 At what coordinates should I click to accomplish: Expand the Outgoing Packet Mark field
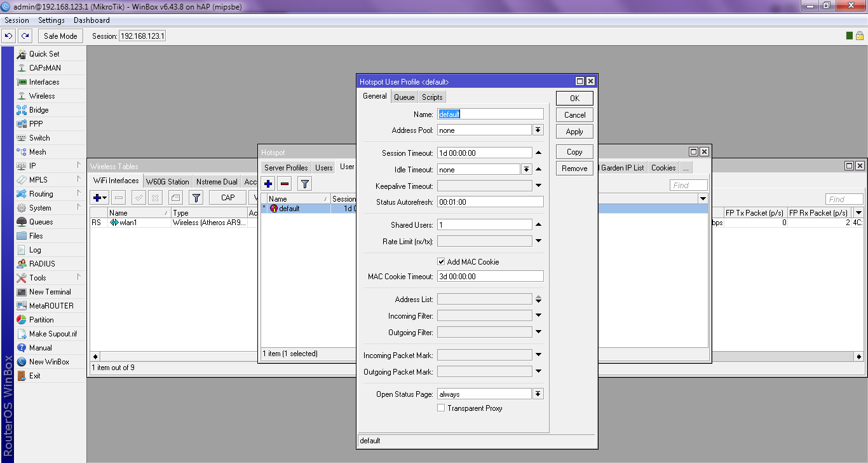click(538, 371)
